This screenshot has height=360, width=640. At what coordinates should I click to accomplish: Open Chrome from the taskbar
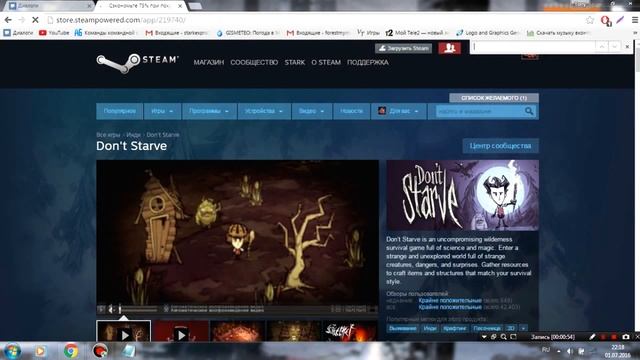(x=71, y=351)
